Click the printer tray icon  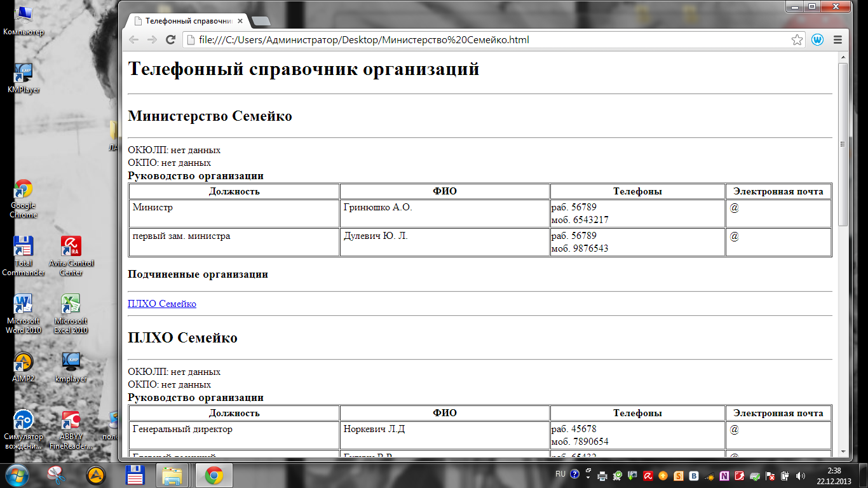point(602,476)
